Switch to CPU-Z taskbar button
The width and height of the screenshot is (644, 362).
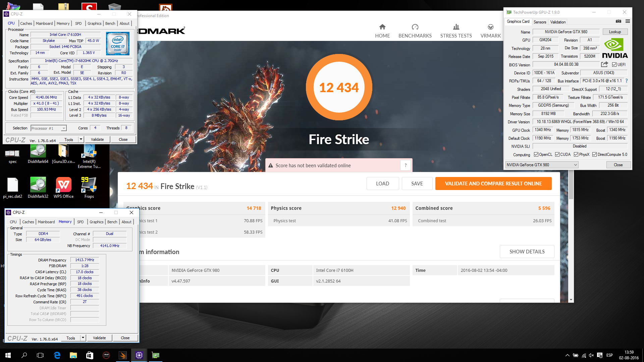139,355
